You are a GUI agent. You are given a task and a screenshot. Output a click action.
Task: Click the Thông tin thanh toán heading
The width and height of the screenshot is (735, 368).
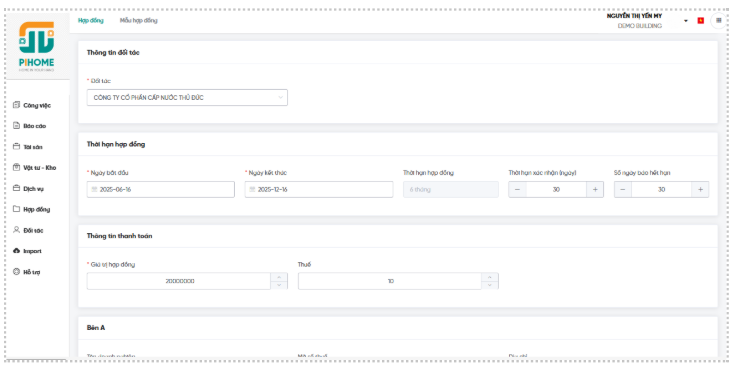point(120,236)
